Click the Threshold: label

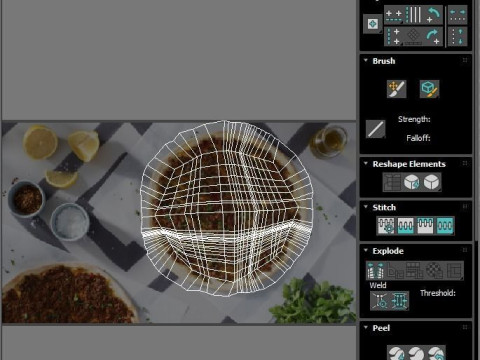pos(438,293)
